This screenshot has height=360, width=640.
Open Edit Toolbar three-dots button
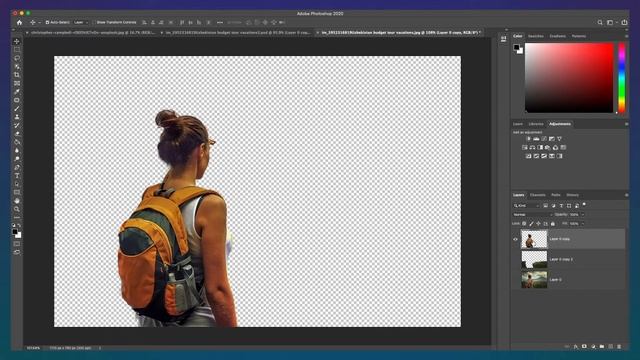pyautogui.click(x=17, y=218)
